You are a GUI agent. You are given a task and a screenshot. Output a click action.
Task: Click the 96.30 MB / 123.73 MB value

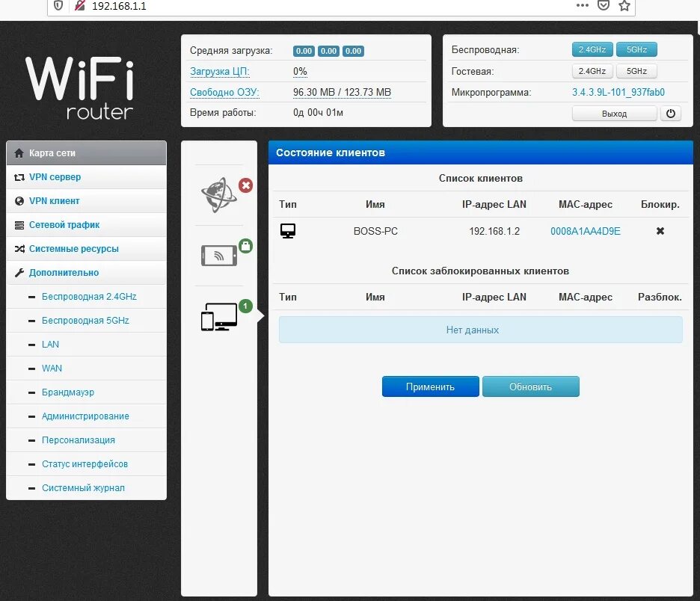pyautogui.click(x=342, y=92)
